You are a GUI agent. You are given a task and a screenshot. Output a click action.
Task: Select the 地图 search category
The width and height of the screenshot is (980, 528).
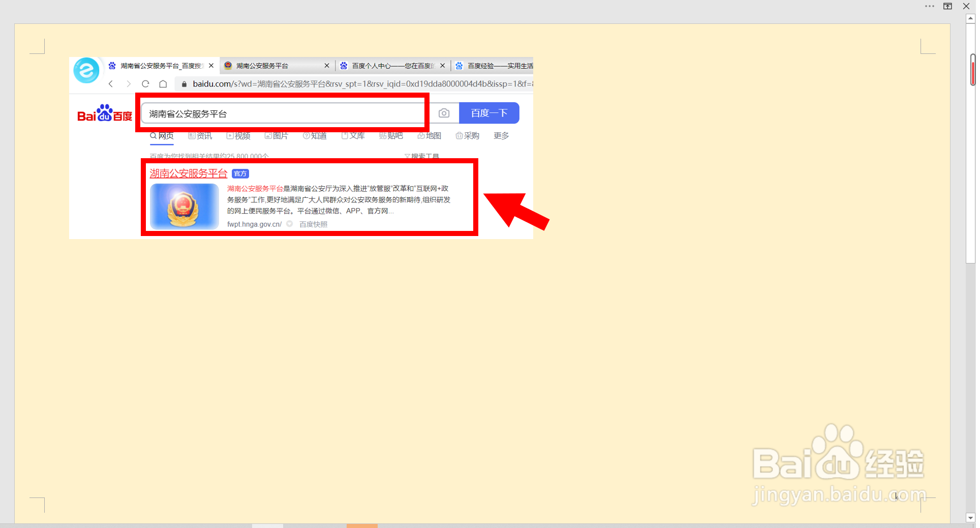pos(430,136)
